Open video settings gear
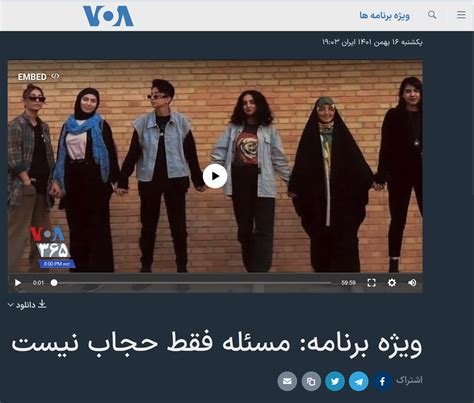Screen dimensions: 474x403 tap(392, 283)
